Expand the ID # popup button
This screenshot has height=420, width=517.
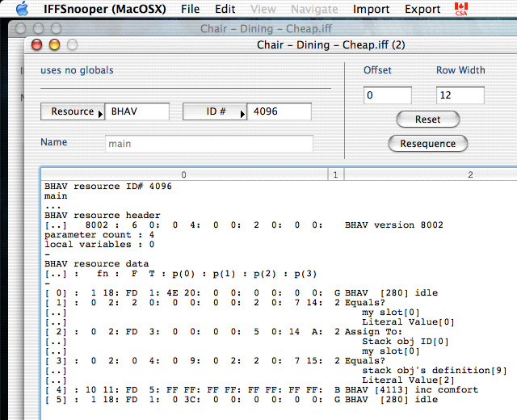tap(214, 112)
